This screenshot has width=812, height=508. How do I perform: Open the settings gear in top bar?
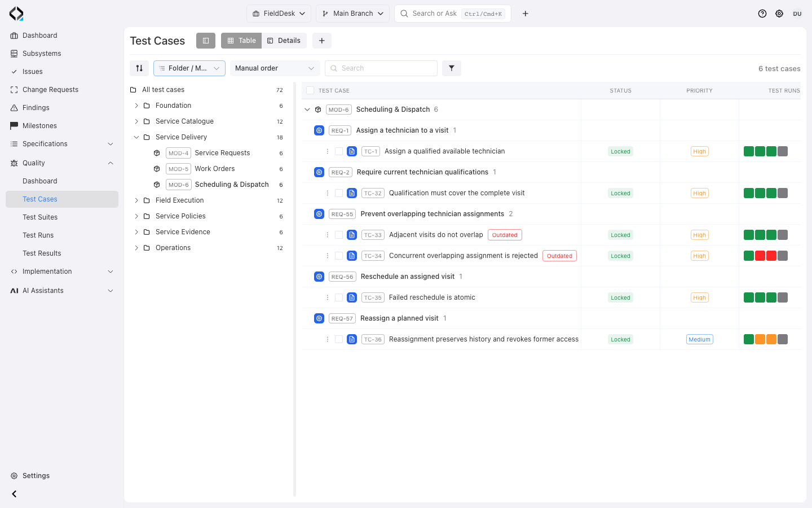pos(779,14)
